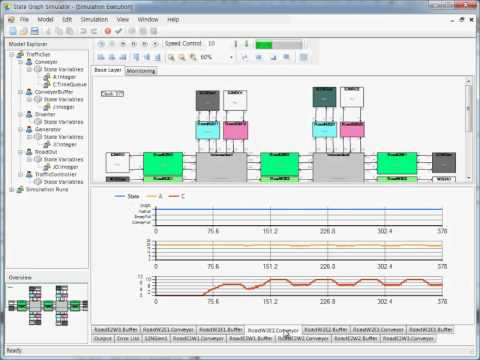Image resolution: width=480 pixels, height=360 pixels.
Task: Click the Paste toolbar icon
Action: [x=70, y=31]
